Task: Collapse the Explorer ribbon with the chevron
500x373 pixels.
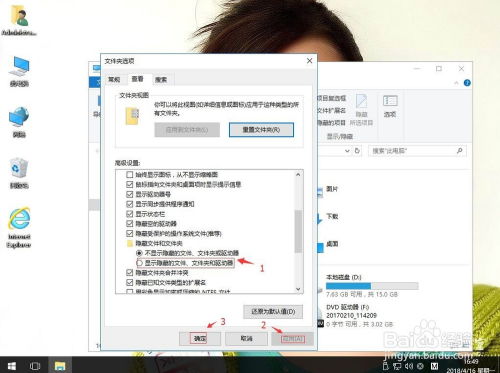Action: [x=456, y=83]
